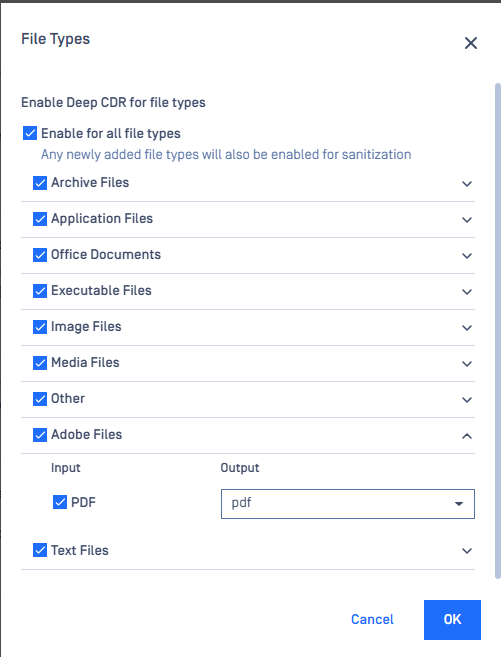Click the Cancel link

tap(372, 619)
